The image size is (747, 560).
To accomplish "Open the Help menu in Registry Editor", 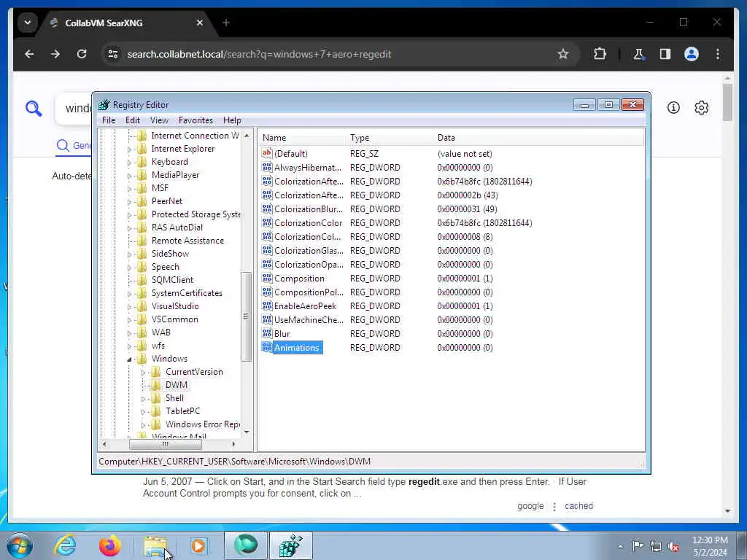I will pos(232,120).
